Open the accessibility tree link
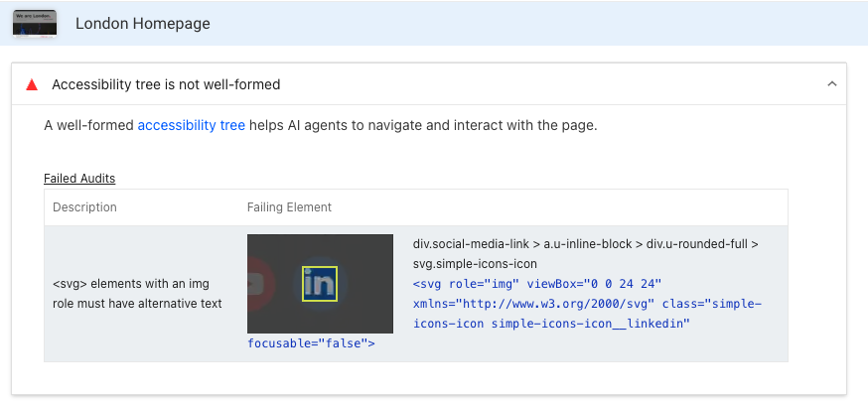 coord(191,126)
